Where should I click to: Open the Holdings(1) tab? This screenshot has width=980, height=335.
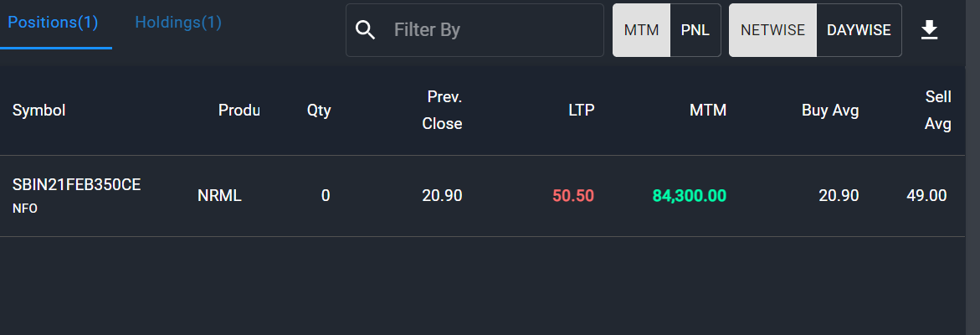[x=178, y=23]
